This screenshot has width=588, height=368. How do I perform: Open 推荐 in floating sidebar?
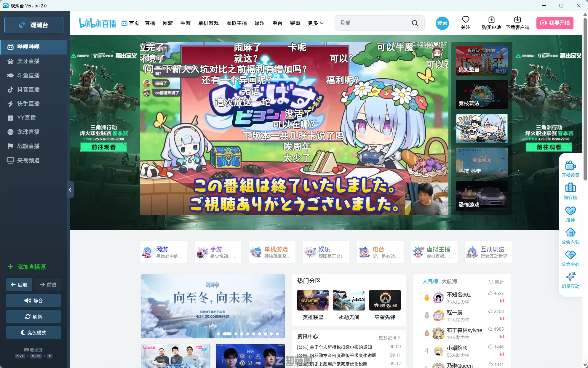(570, 214)
